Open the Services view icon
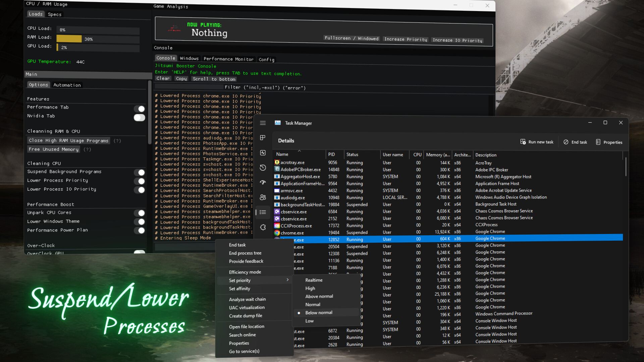 tap(263, 227)
